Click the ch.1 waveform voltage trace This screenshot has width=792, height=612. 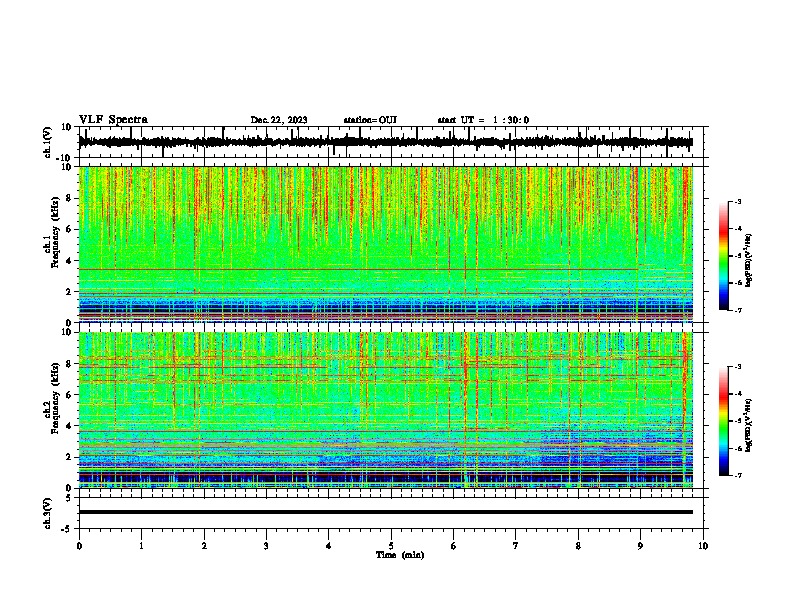tap(385, 142)
